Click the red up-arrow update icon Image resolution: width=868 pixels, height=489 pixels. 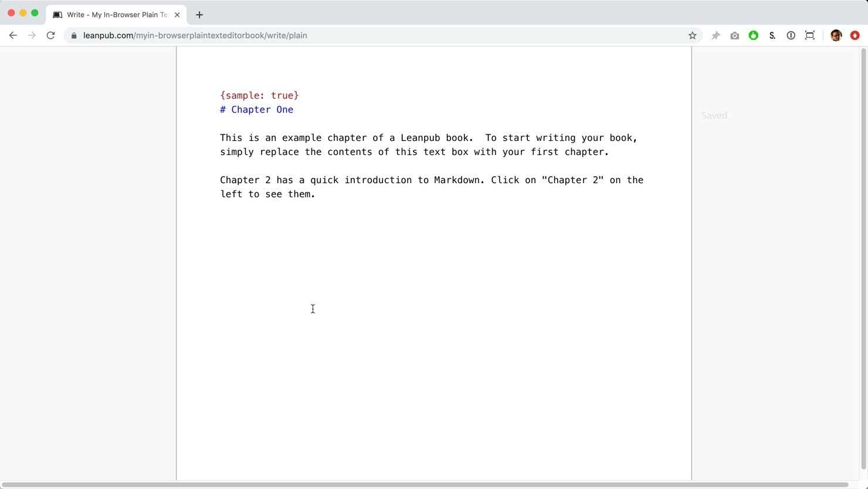(x=855, y=36)
